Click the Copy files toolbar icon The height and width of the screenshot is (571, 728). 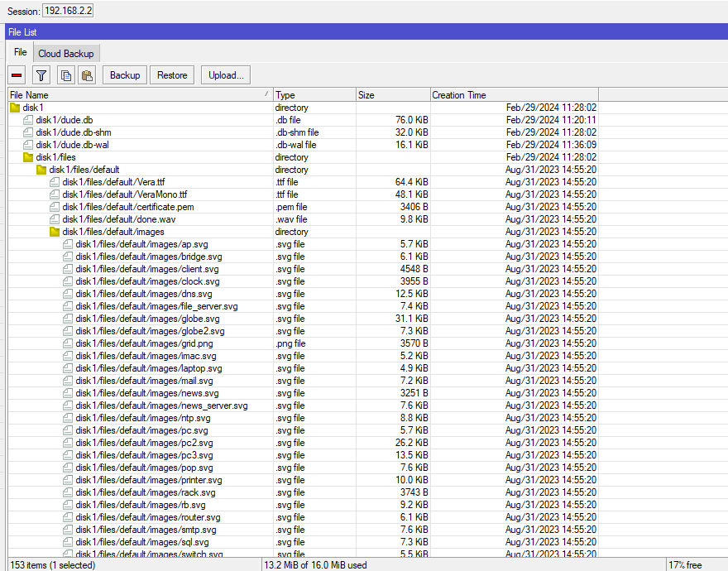[66, 75]
